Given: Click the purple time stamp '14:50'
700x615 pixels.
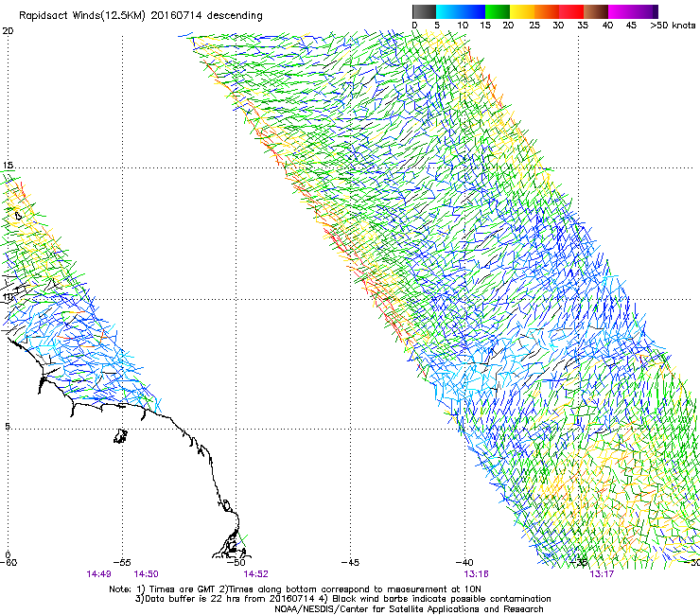Looking at the screenshot, I should [x=146, y=574].
